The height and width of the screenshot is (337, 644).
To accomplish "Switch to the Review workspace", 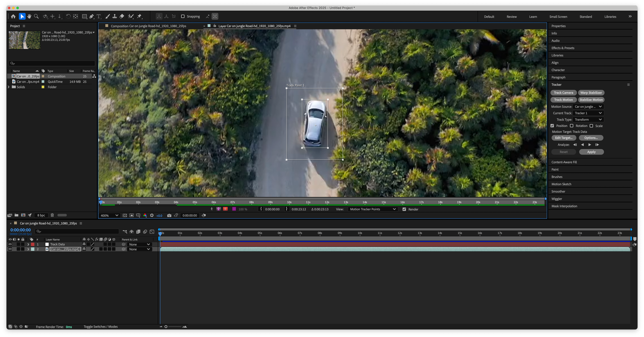I will (x=511, y=17).
